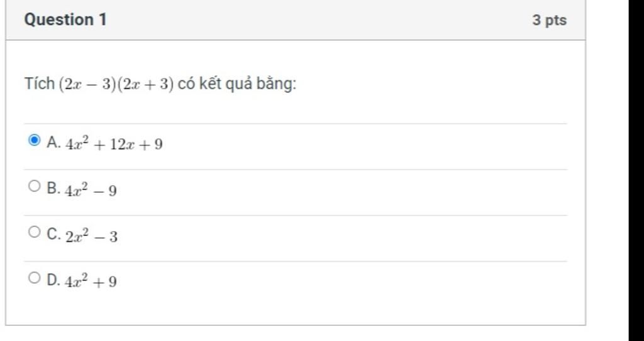Pick radio button for answer D
This screenshot has width=644, height=341.
[35, 278]
